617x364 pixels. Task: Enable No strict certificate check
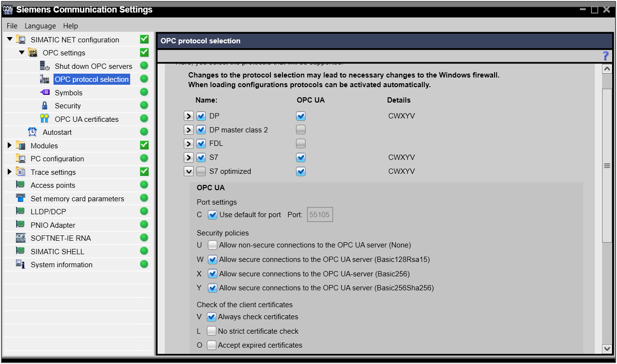211,331
